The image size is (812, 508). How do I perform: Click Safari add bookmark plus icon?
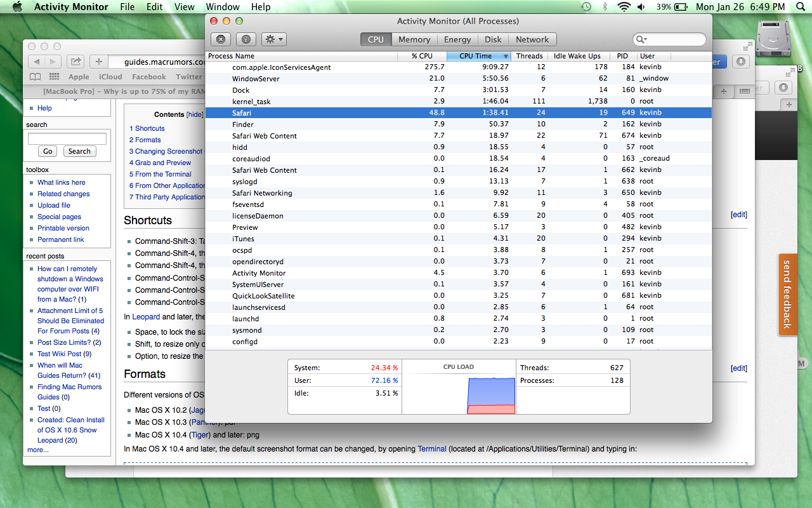[98, 62]
